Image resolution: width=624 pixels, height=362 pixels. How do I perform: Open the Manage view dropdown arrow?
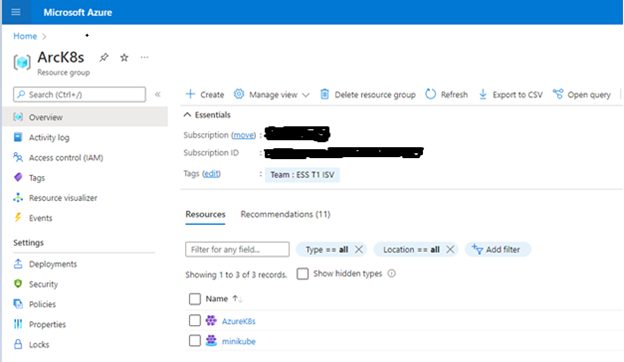coord(306,95)
